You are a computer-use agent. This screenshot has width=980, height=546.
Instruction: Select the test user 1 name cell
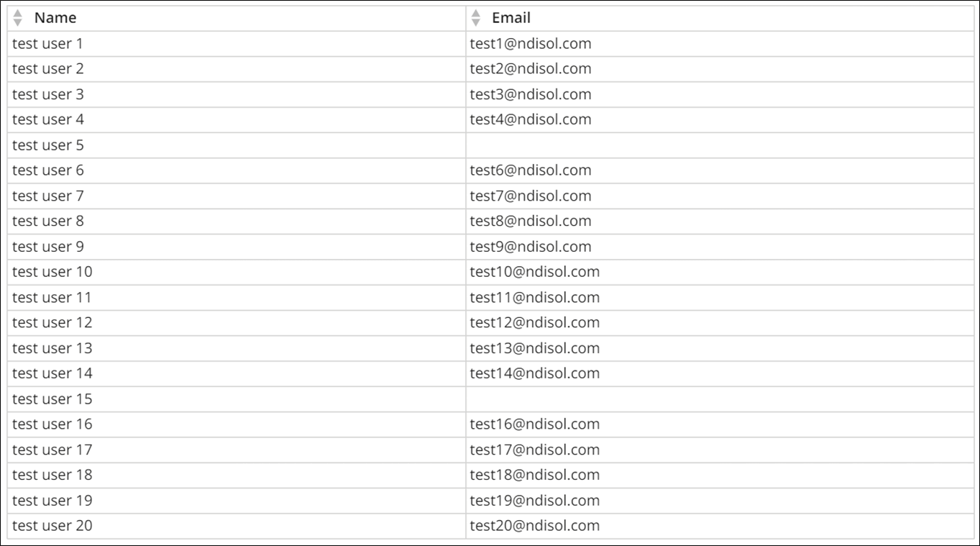(236, 44)
